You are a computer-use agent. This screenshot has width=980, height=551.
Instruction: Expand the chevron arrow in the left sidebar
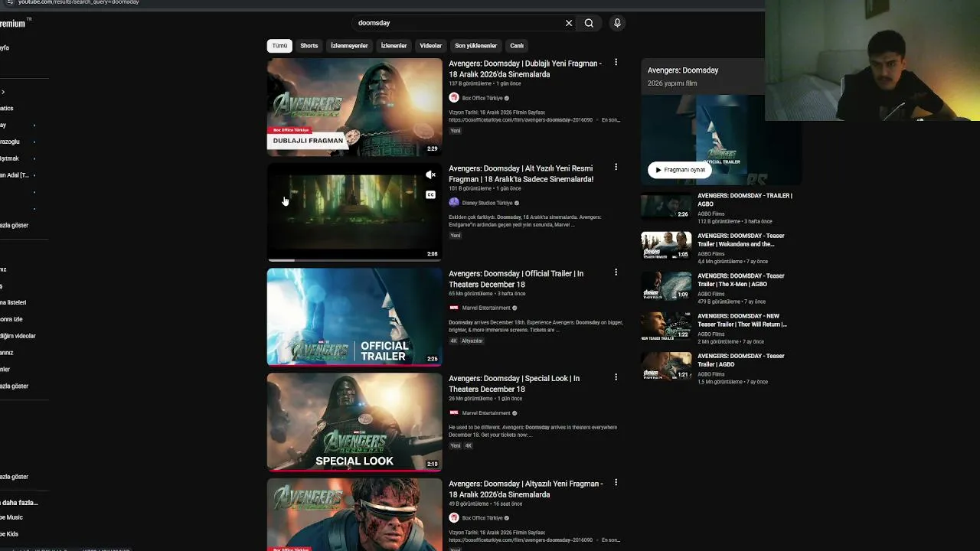[x=3, y=92]
